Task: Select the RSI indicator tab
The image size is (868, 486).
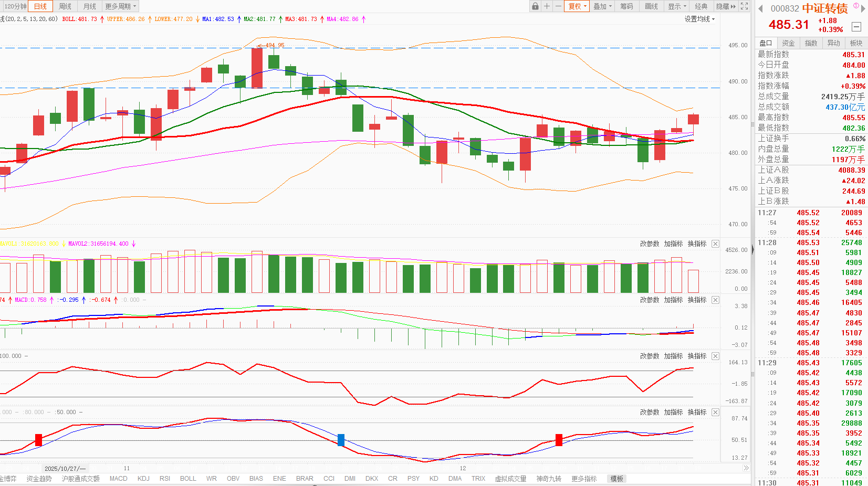Action: click(165, 479)
